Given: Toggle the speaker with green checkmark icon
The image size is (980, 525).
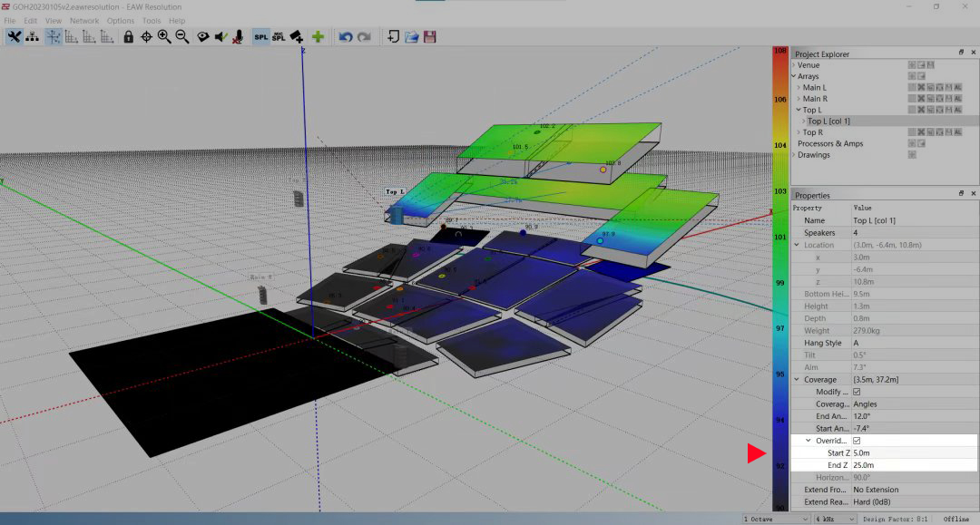Looking at the screenshot, I should tap(220, 37).
